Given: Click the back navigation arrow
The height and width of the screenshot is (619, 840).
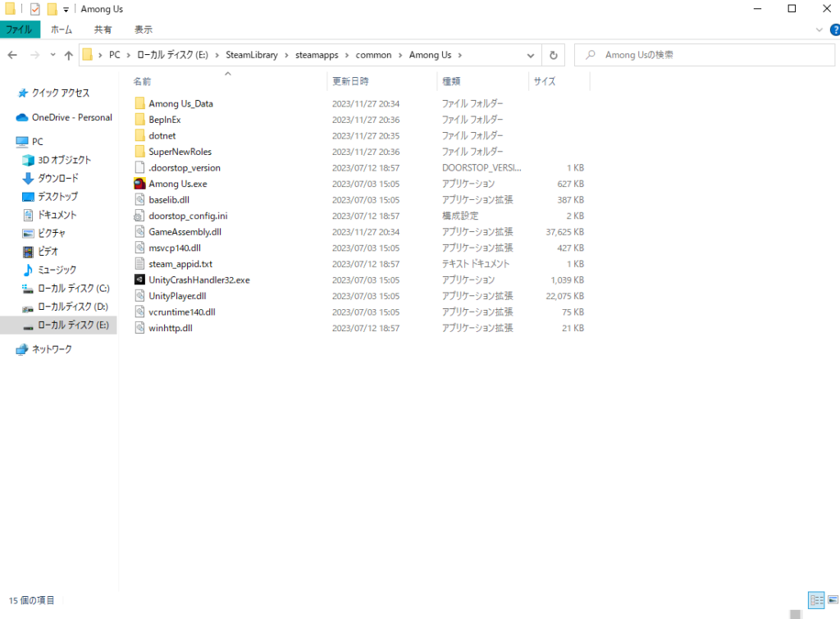Looking at the screenshot, I should click(13, 55).
